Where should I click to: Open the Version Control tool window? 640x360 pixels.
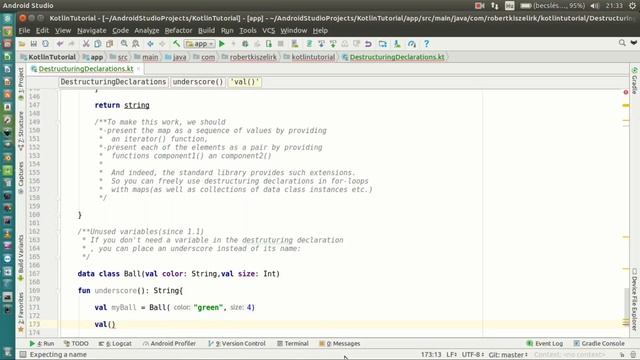point(237,344)
